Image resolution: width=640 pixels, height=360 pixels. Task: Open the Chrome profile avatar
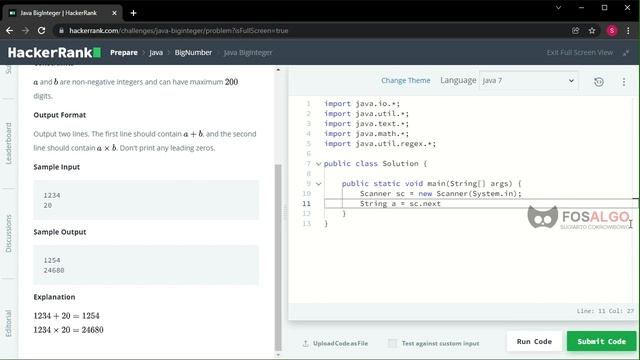[x=611, y=31]
